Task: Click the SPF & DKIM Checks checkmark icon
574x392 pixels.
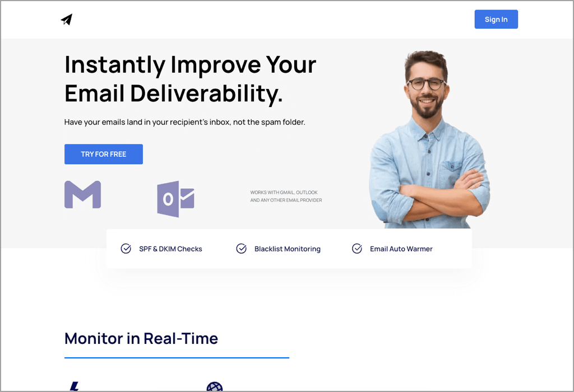Action: pyautogui.click(x=126, y=249)
